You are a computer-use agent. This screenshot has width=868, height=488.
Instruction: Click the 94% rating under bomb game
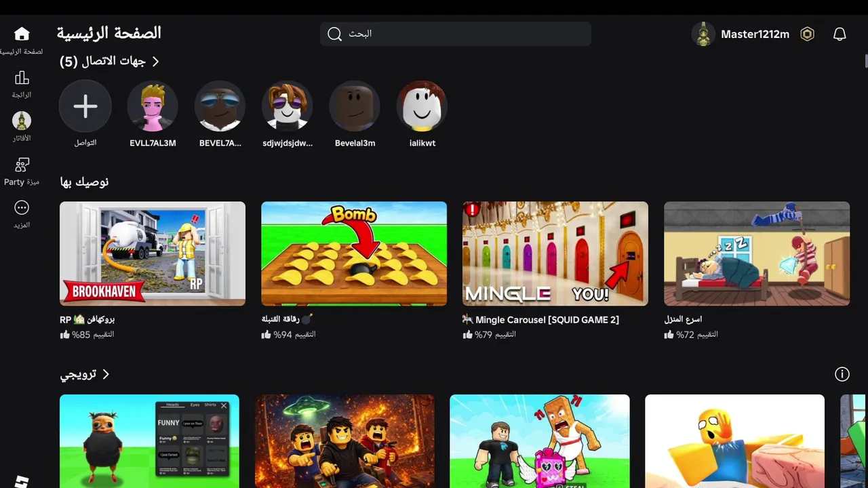(288, 335)
